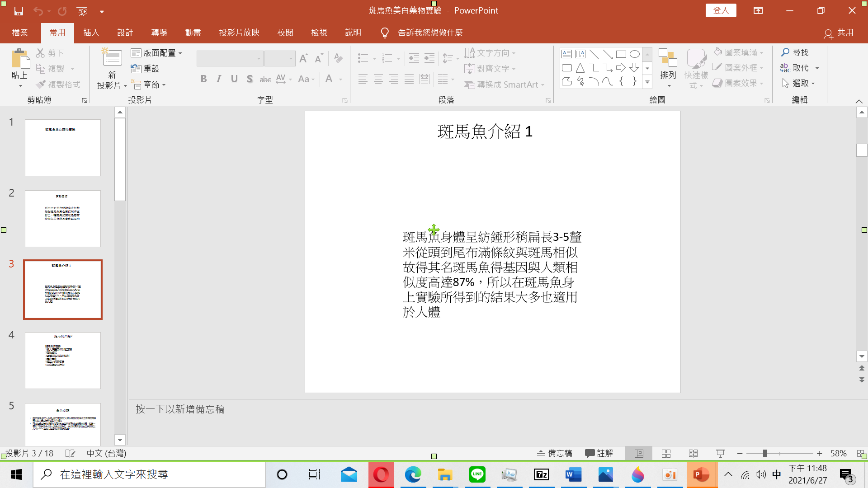
Task: Click the 共用 share button
Action: 839,33
